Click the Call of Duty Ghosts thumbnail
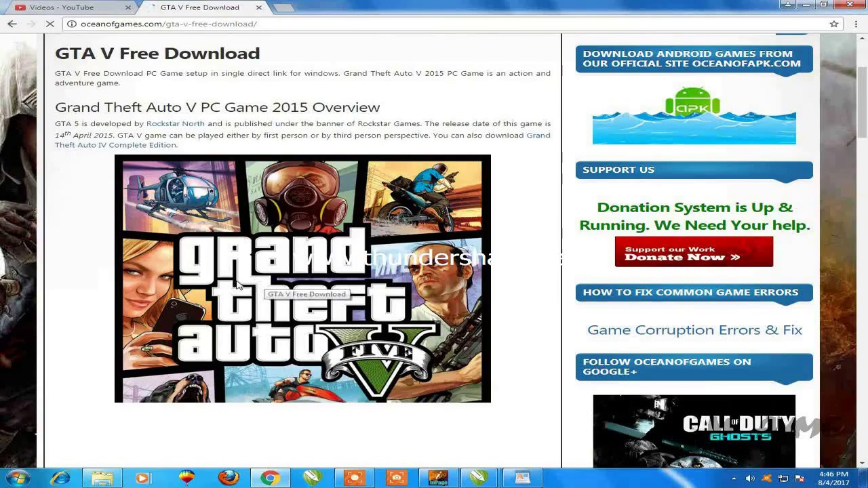This screenshot has width=868, height=488. [x=694, y=431]
